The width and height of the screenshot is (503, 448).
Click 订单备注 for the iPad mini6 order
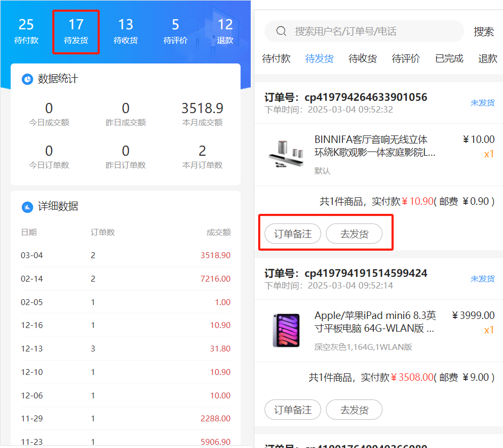293,410
